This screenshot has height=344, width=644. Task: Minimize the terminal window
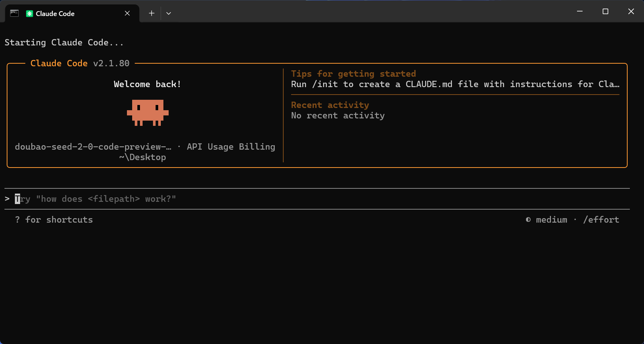coord(580,12)
